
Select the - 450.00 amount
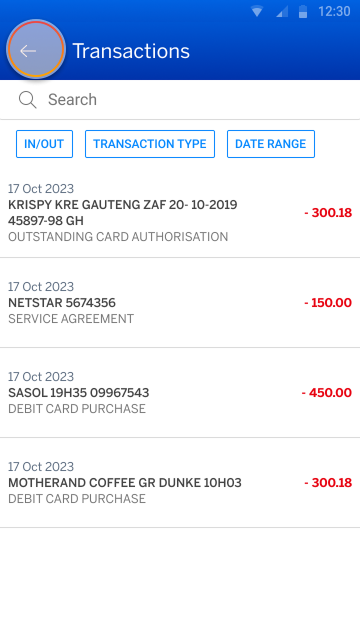[327, 393]
